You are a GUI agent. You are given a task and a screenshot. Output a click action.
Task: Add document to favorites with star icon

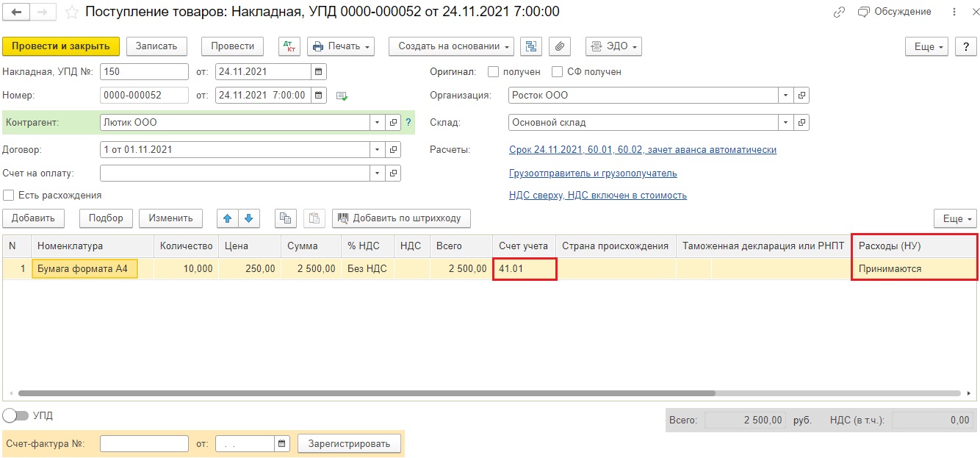[x=71, y=12]
